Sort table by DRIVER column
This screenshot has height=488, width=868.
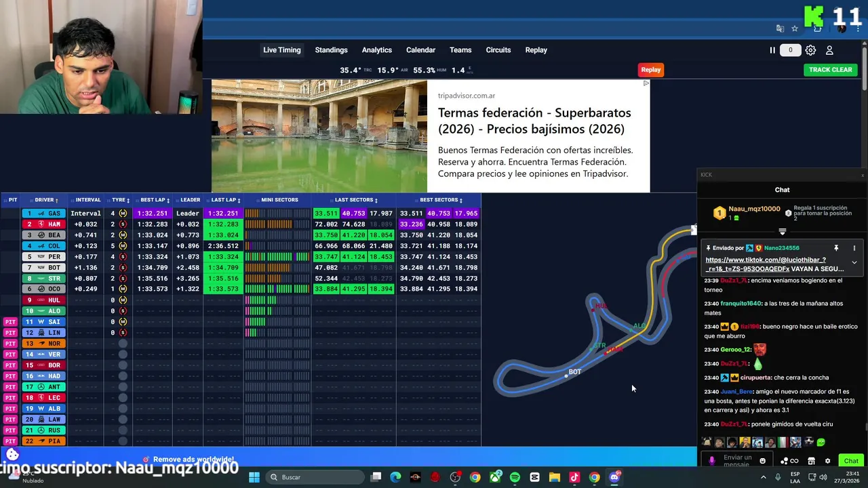click(x=46, y=200)
